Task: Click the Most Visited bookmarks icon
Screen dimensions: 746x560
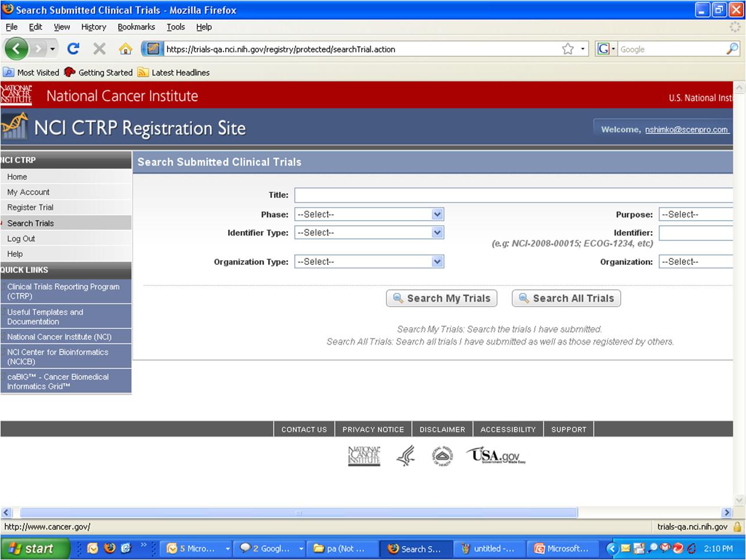Action: coord(9,72)
